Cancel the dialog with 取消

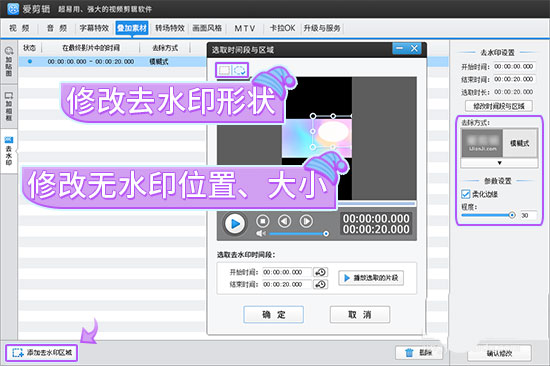pyautogui.click(x=360, y=314)
